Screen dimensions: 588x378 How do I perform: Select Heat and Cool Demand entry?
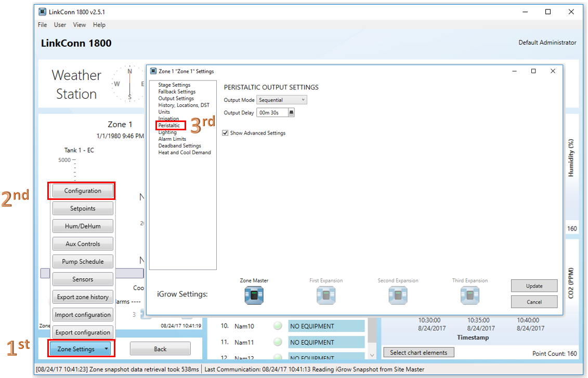pyautogui.click(x=185, y=153)
